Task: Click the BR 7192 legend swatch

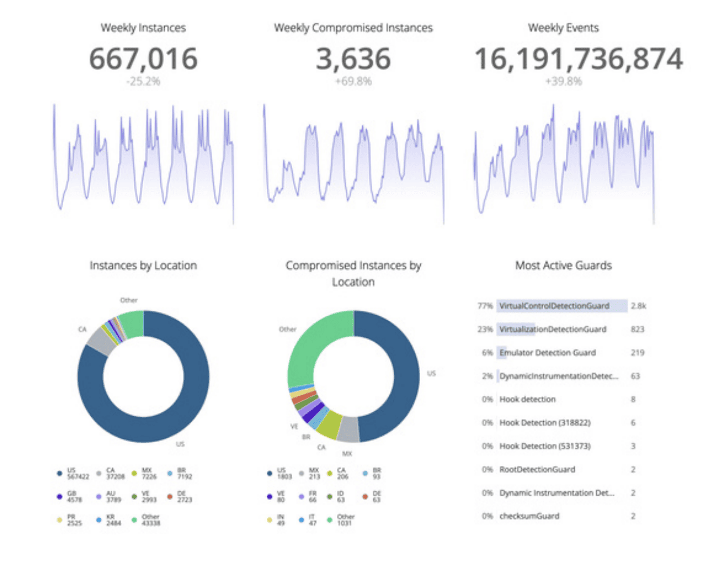Action: (x=170, y=473)
